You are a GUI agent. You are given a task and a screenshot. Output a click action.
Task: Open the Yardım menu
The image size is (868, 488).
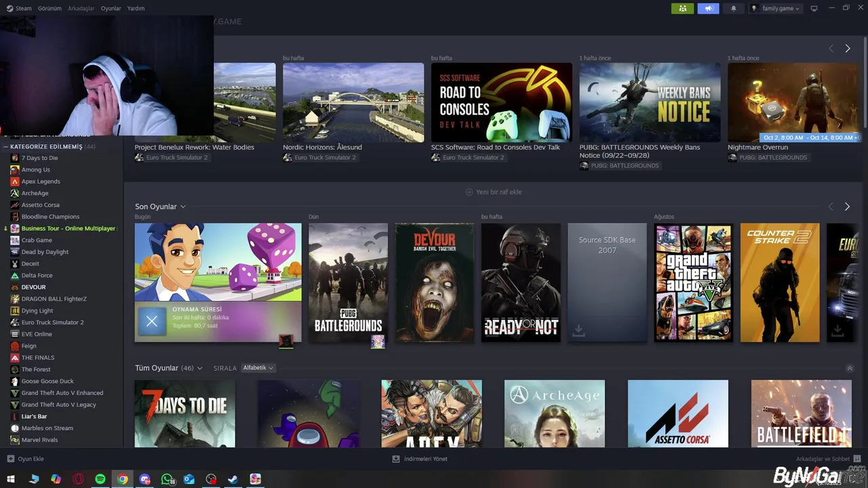136,8
